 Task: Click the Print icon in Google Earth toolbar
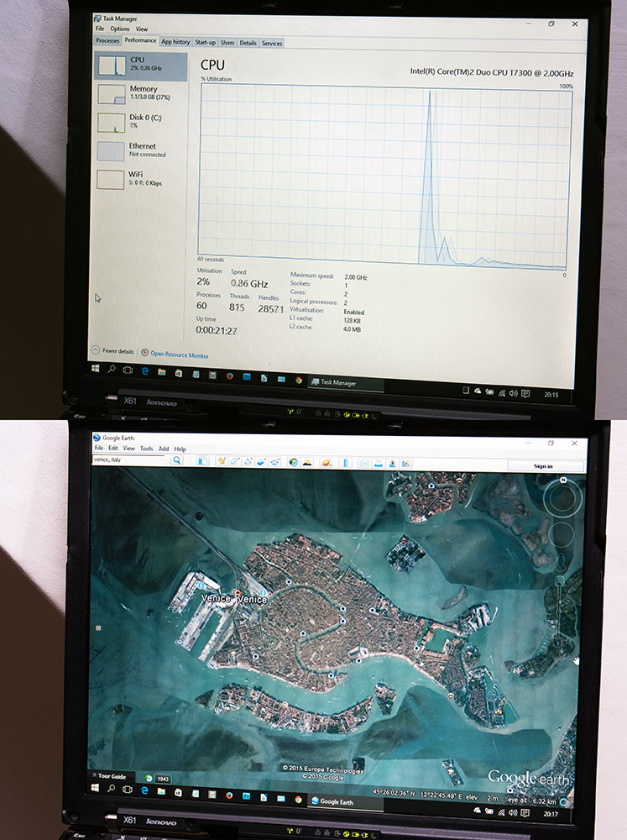[x=379, y=464]
